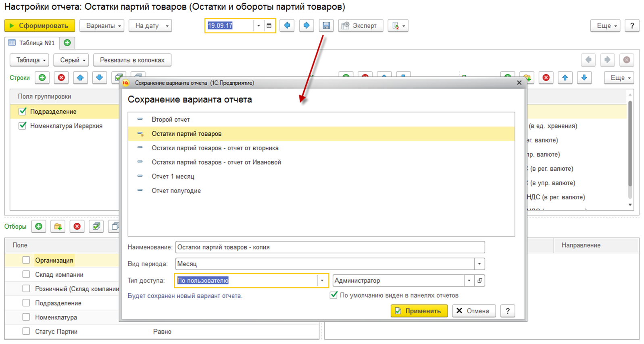Expand the Тип доступа dropdown arrow
644x344 pixels.
[x=322, y=281]
